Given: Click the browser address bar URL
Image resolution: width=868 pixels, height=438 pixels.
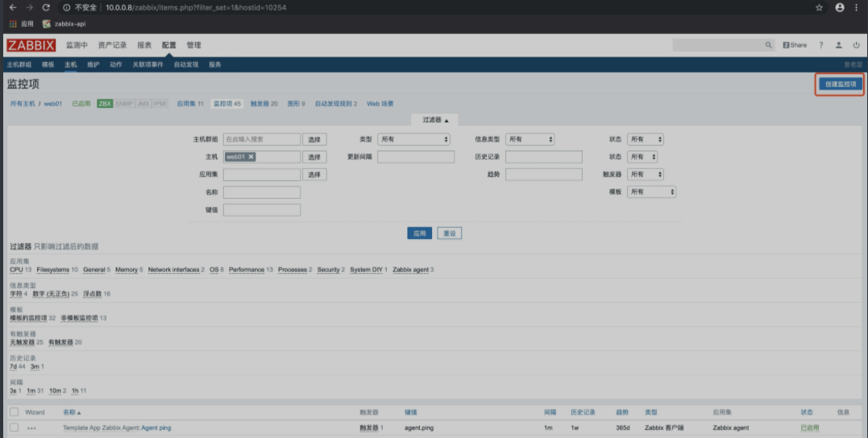Looking at the screenshot, I should pyautogui.click(x=196, y=8).
